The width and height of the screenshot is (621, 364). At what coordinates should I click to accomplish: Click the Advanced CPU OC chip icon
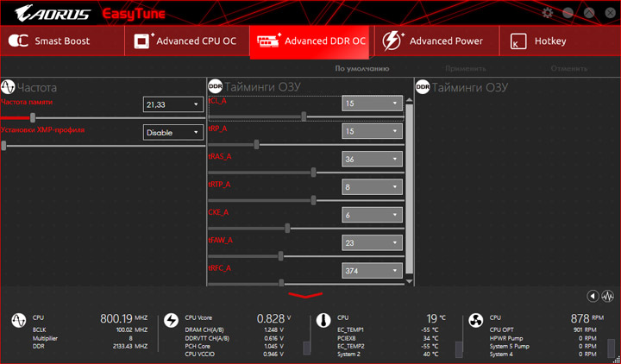click(143, 41)
